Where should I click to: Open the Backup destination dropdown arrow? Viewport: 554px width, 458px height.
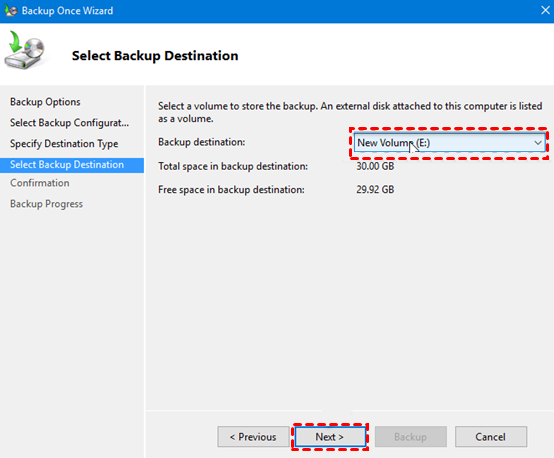point(538,143)
